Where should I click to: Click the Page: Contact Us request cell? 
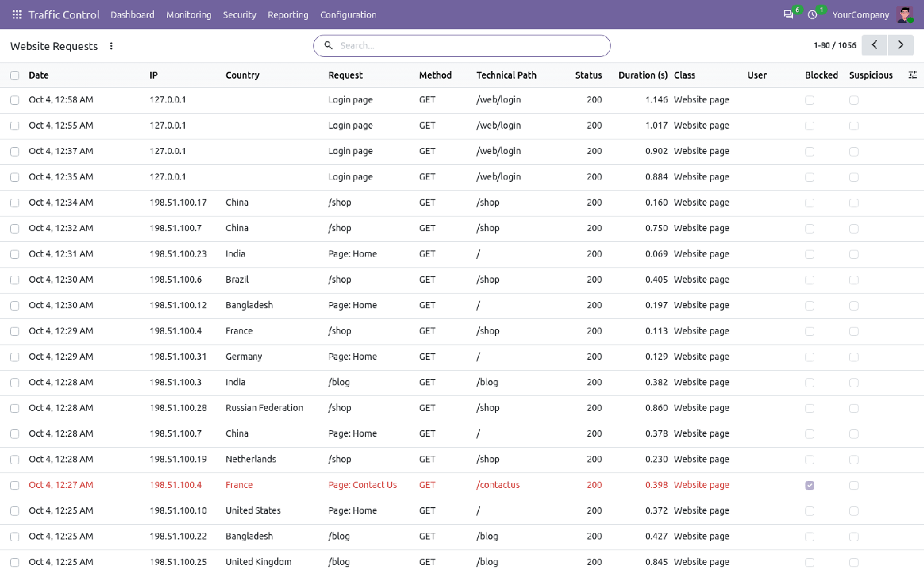click(x=363, y=486)
